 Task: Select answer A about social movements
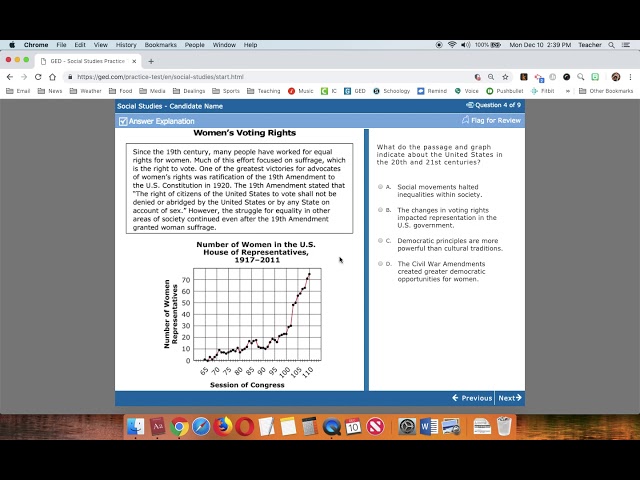380,187
